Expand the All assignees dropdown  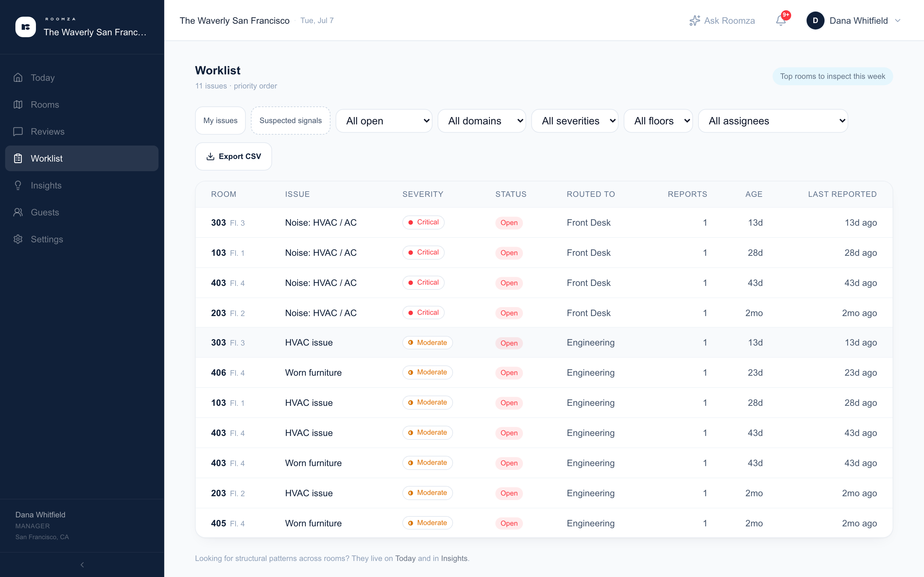click(773, 121)
